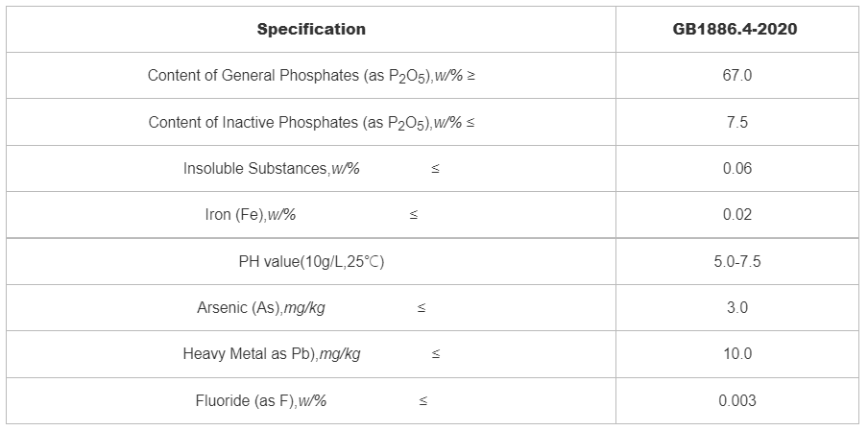
Task: Click the 10.0 value cell
Action: click(736, 353)
